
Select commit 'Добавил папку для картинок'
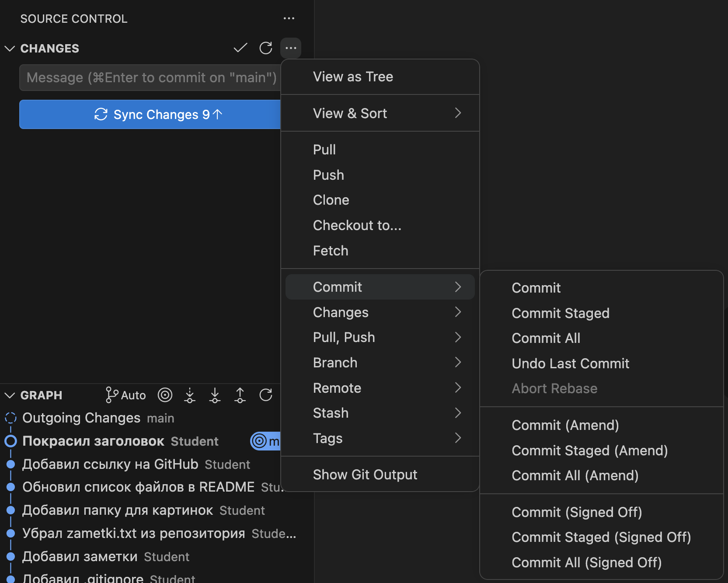(157, 510)
